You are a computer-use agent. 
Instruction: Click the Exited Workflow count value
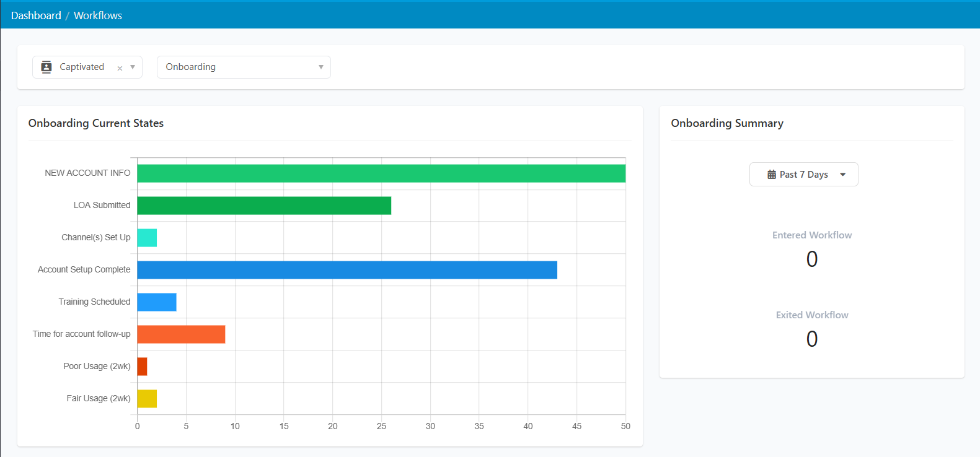812,339
